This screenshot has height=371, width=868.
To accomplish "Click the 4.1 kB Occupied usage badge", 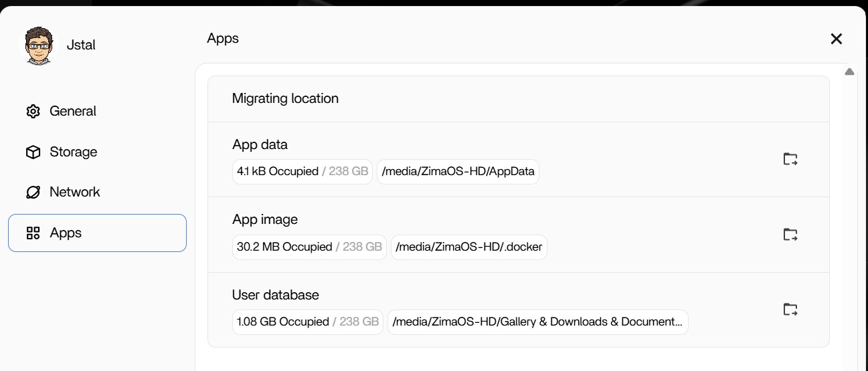I will 302,171.
